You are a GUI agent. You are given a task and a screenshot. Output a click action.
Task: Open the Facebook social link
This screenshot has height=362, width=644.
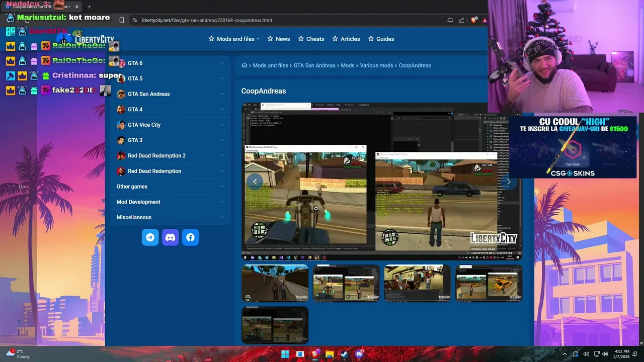point(190,237)
